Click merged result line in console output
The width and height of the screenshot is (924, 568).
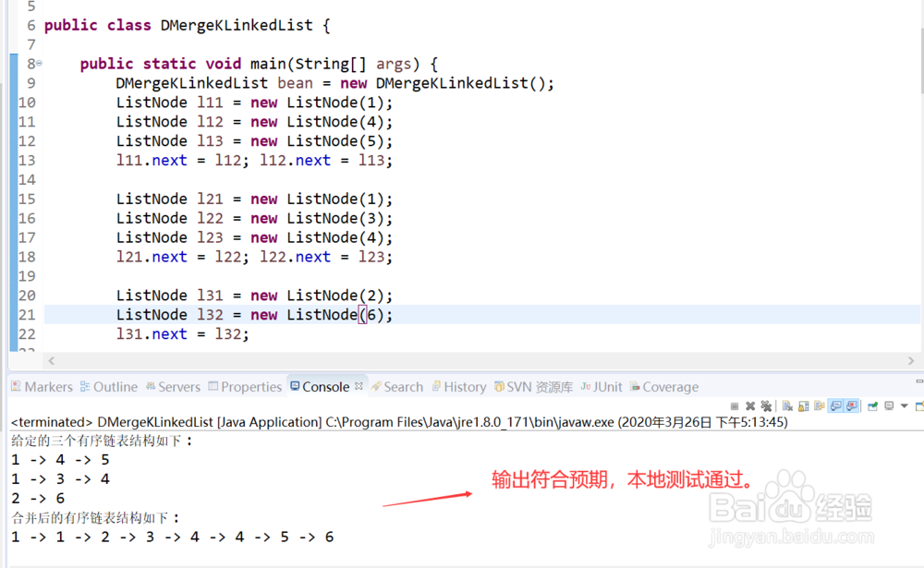[172, 537]
